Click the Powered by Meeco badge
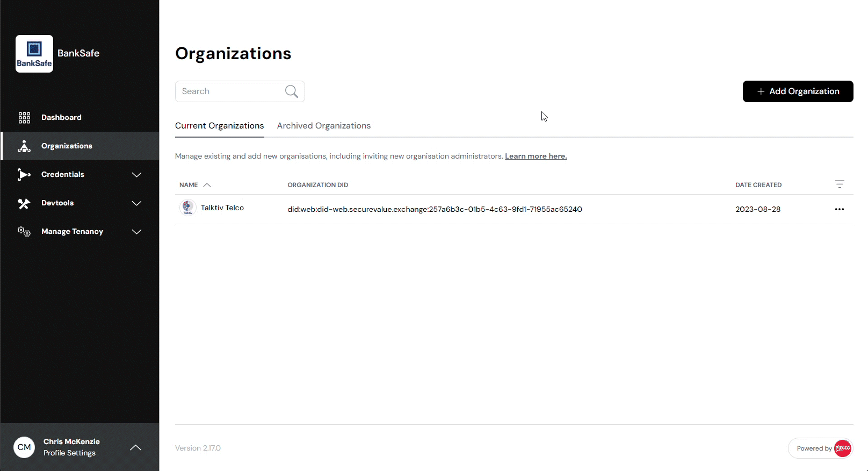 820,448
